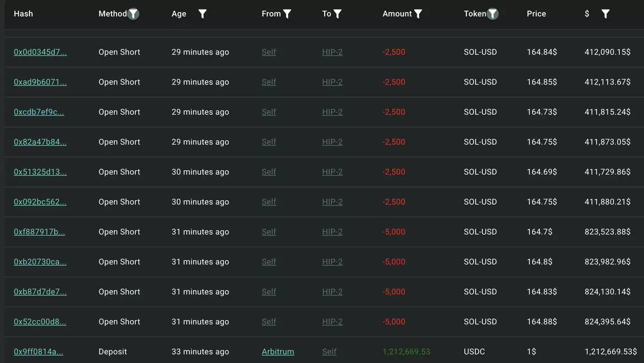The width and height of the screenshot is (644, 363).
Task: Click Self sender for 0x82a47b84 row
Action: pyautogui.click(x=269, y=142)
